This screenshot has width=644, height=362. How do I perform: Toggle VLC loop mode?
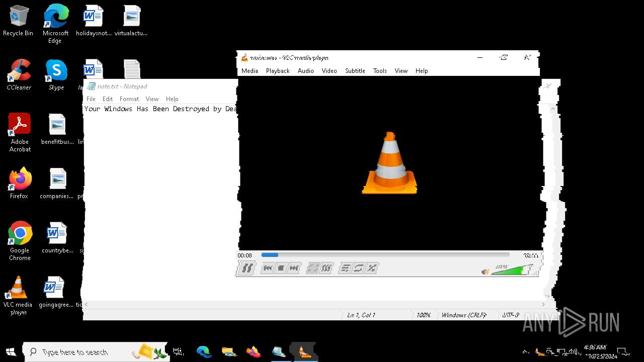358,268
